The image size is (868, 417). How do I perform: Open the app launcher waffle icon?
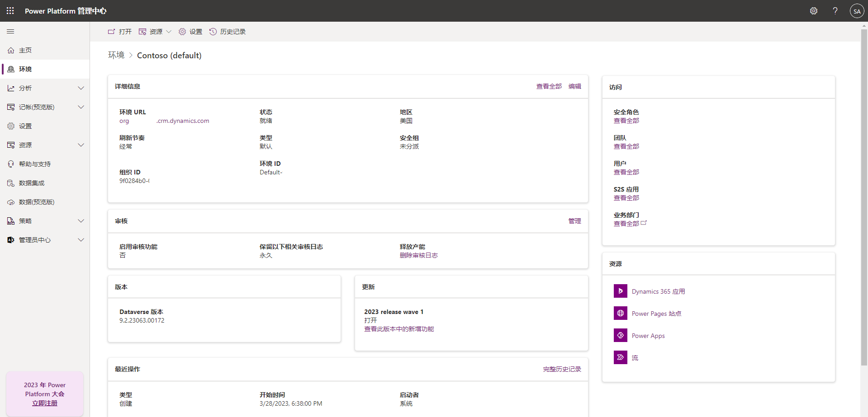tap(10, 11)
